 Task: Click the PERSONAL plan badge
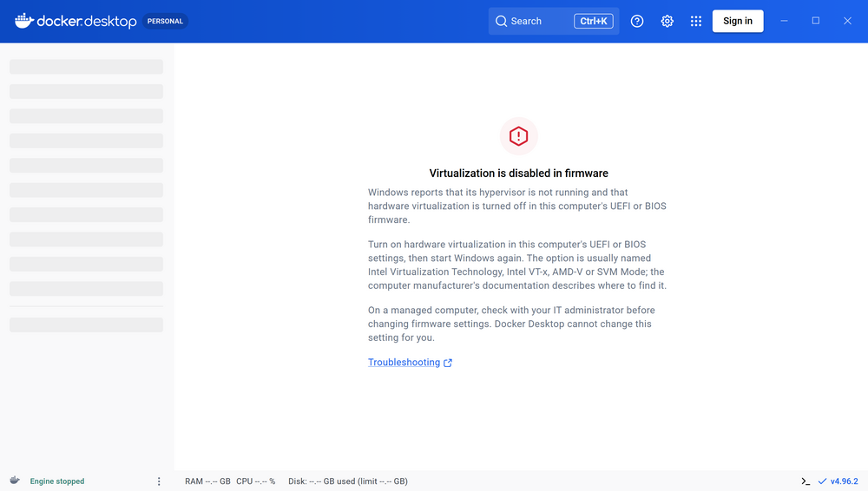click(x=165, y=21)
